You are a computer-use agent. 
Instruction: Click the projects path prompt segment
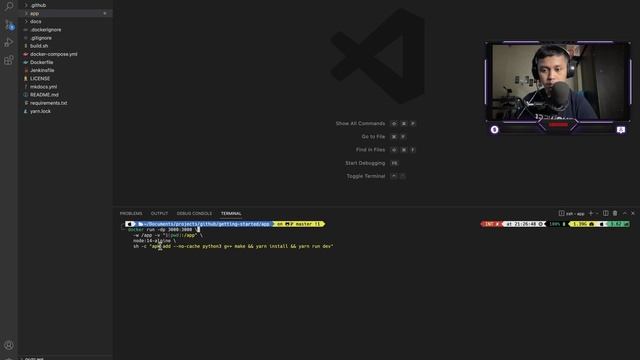pos(204,224)
